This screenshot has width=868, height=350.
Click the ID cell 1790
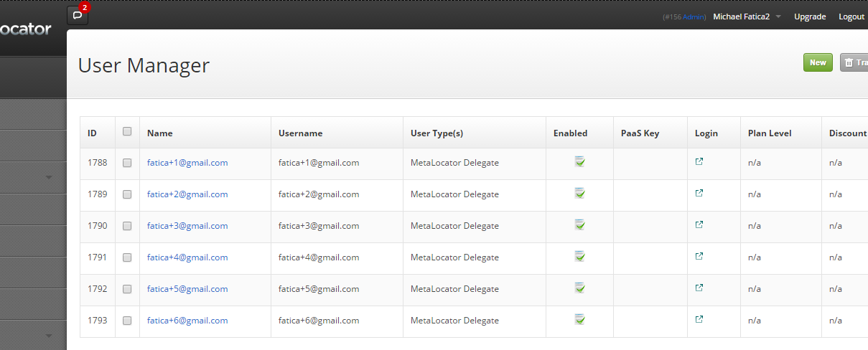click(x=98, y=226)
